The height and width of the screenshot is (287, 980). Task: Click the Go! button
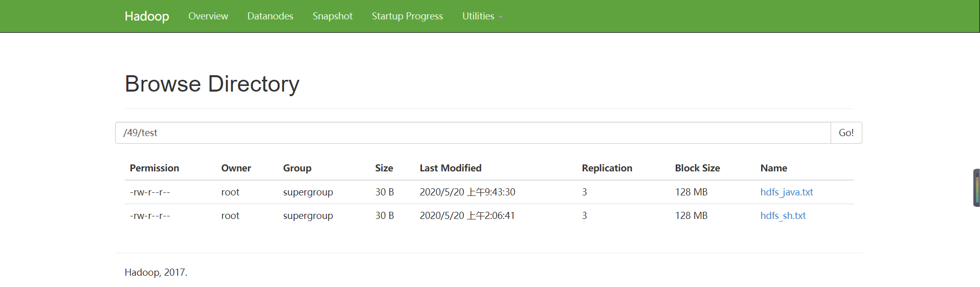click(846, 133)
